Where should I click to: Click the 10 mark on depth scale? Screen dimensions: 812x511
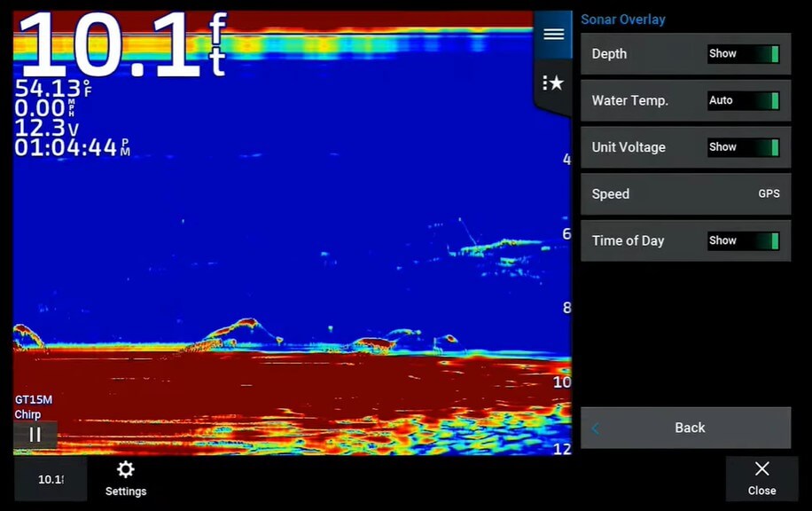[x=561, y=382]
